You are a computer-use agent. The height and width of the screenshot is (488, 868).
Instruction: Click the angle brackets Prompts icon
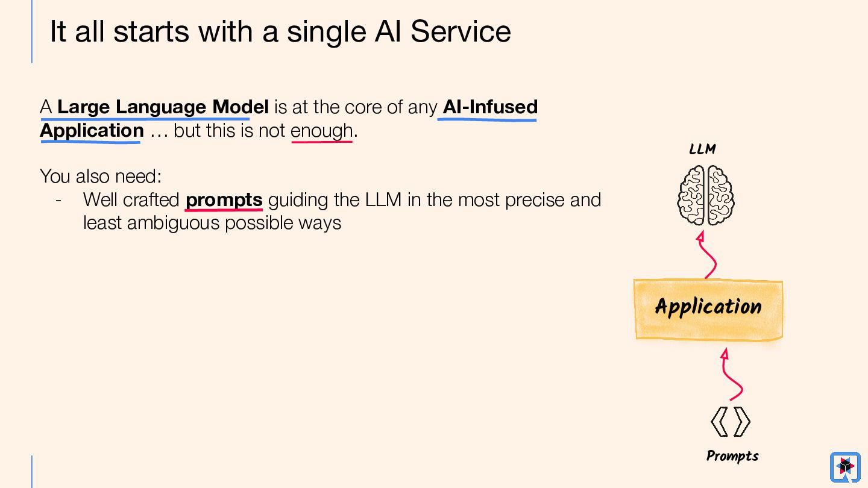coord(730,422)
